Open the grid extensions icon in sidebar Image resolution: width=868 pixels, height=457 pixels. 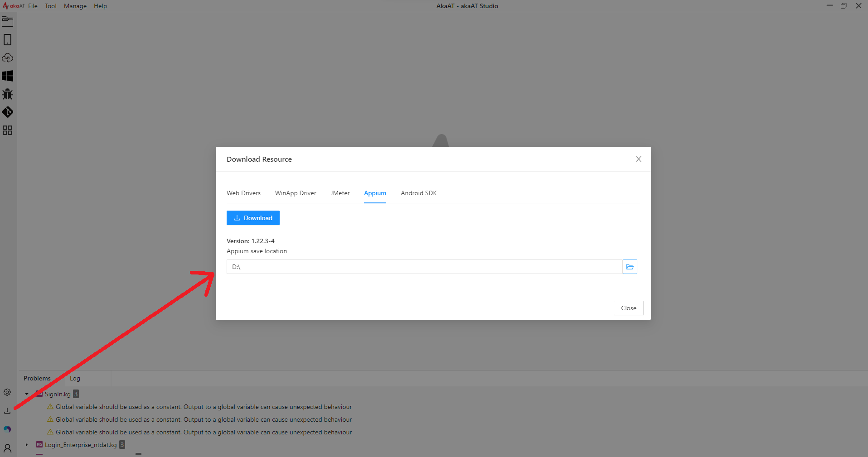(x=8, y=130)
